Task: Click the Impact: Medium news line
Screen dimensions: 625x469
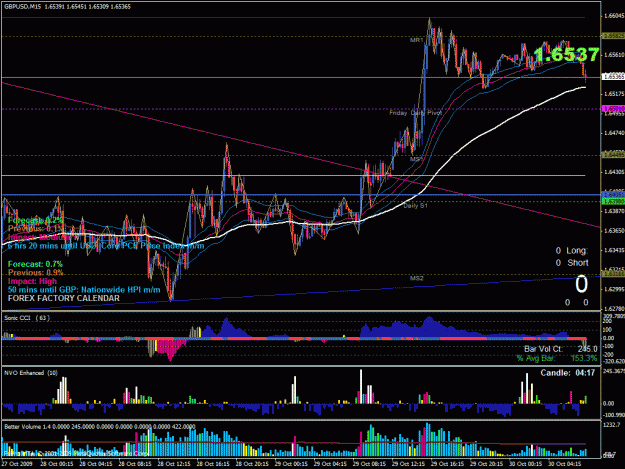Action: pyautogui.click(x=39, y=237)
